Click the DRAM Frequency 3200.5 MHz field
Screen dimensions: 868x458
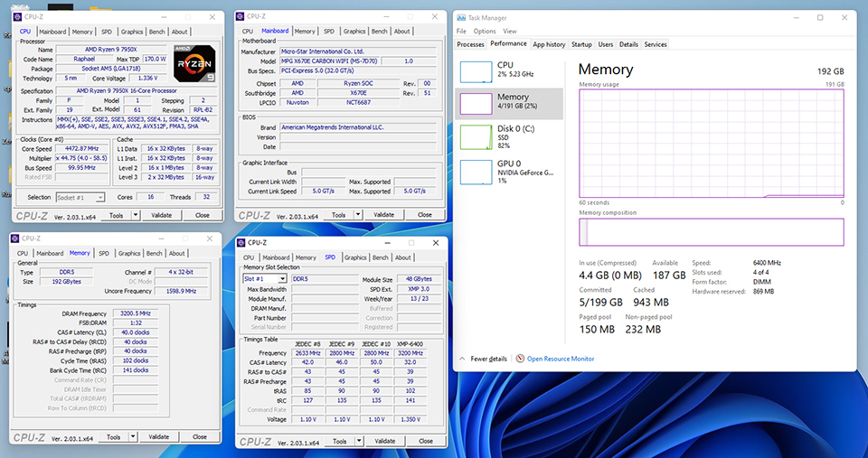pyautogui.click(x=135, y=313)
